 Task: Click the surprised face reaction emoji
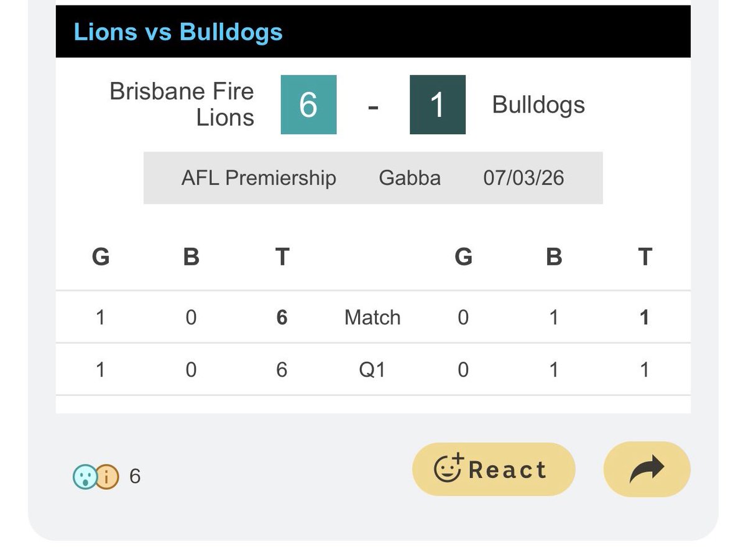(85, 477)
